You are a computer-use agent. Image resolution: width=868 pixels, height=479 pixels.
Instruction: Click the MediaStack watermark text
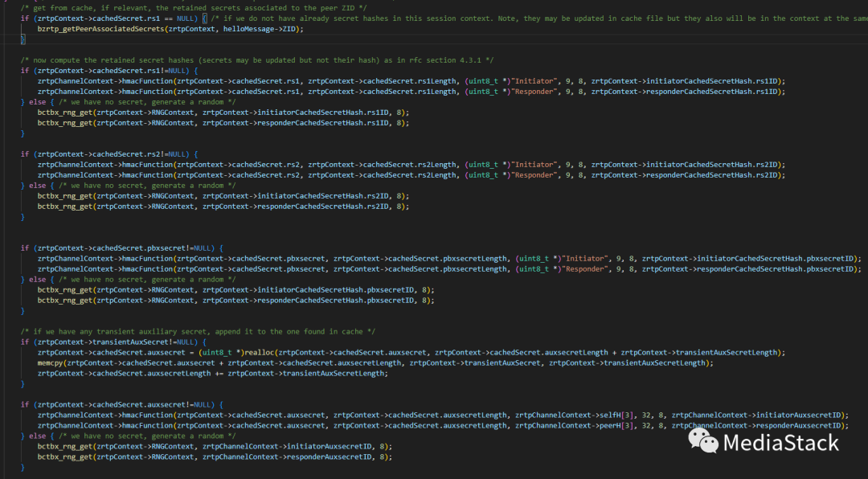pyautogui.click(x=780, y=442)
